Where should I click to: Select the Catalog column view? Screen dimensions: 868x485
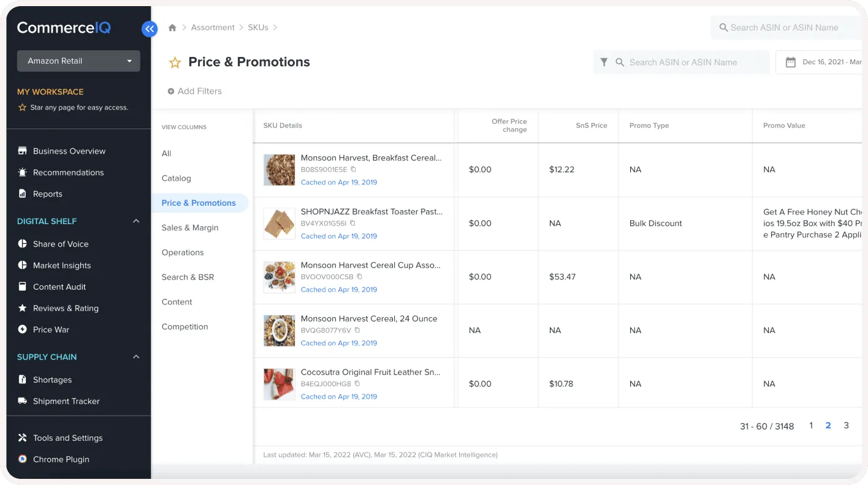click(176, 178)
